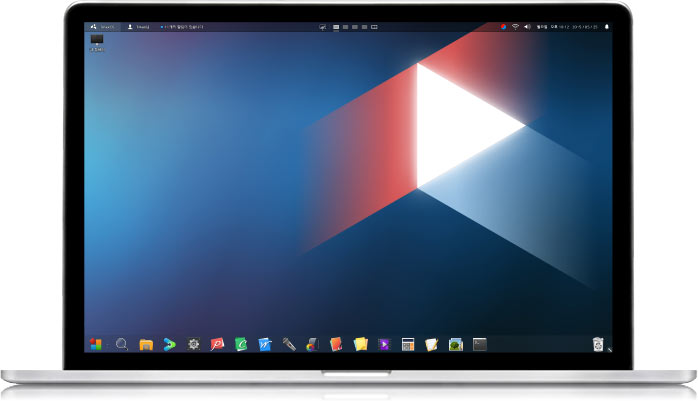Click the notification message in top panel
The width and height of the screenshot is (698, 401).
pyautogui.click(x=182, y=27)
